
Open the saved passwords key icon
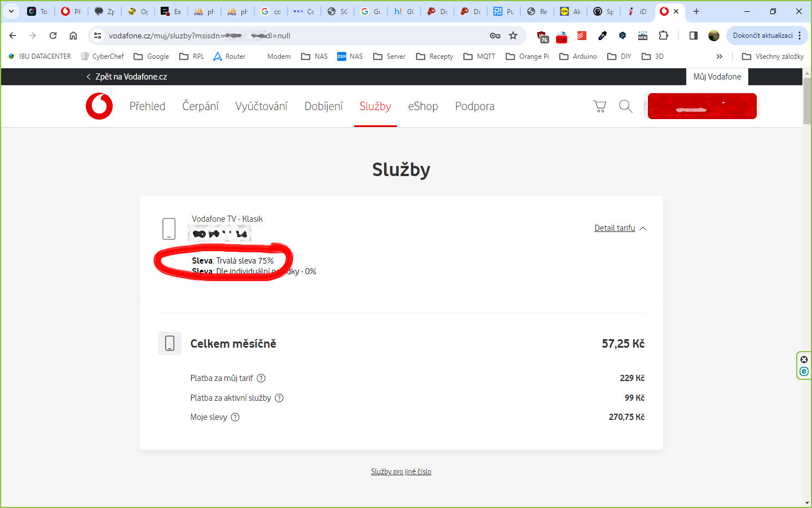(495, 36)
